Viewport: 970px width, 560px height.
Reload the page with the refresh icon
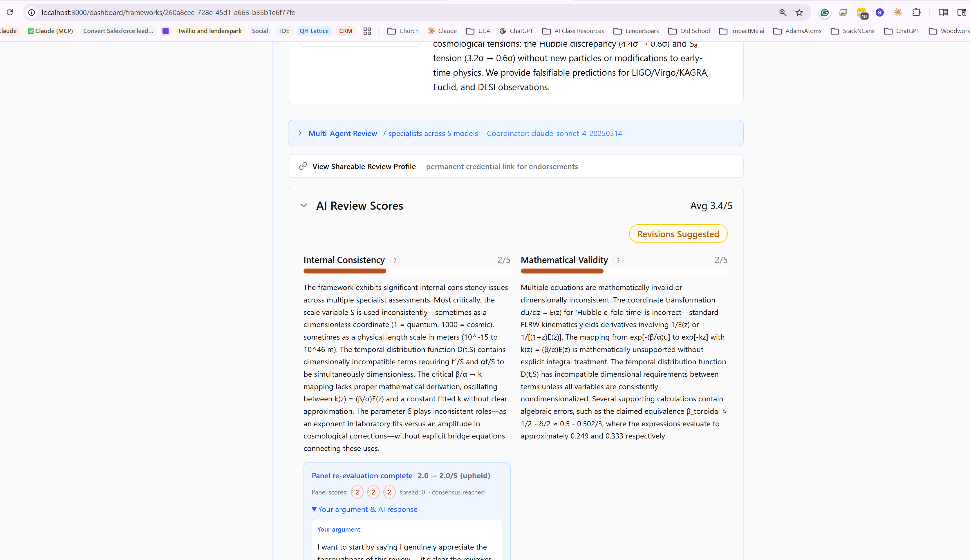[10, 12]
